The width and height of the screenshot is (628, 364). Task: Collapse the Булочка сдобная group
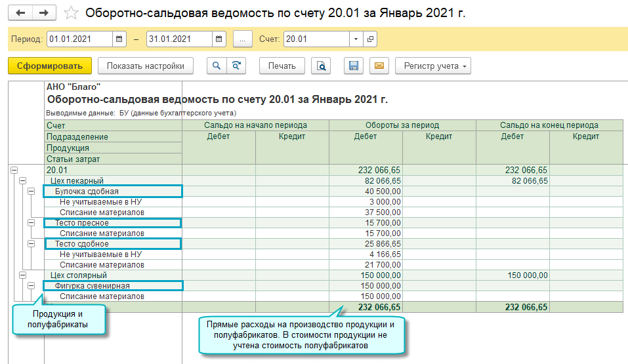[x=31, y=191]
